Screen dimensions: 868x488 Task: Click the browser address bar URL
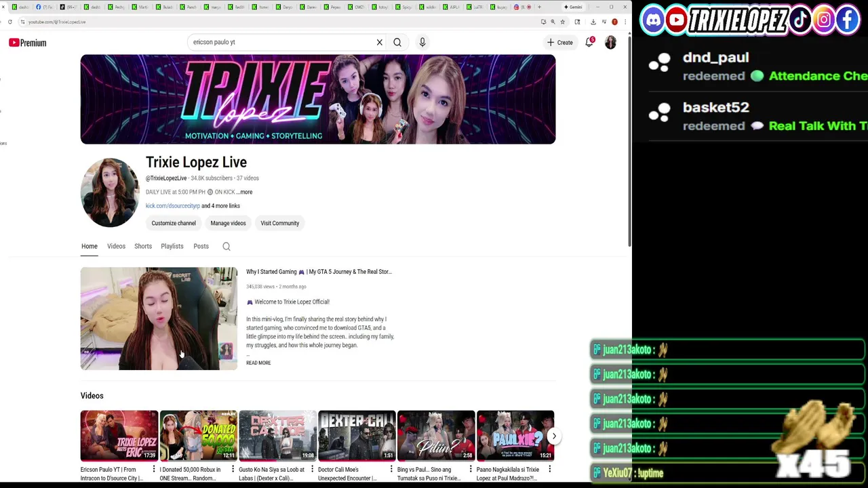57,22
